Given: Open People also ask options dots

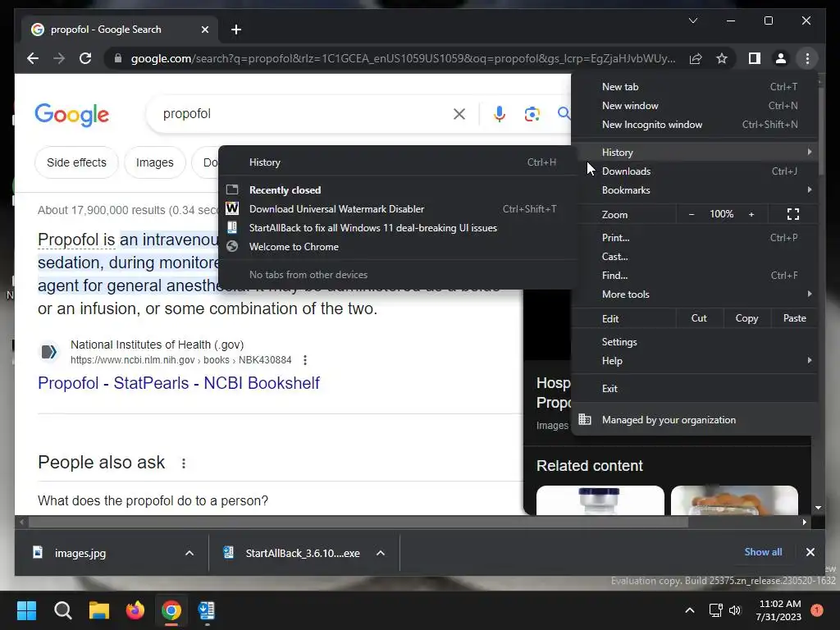Looking at the screenshot, I should (x=183, y=463).
